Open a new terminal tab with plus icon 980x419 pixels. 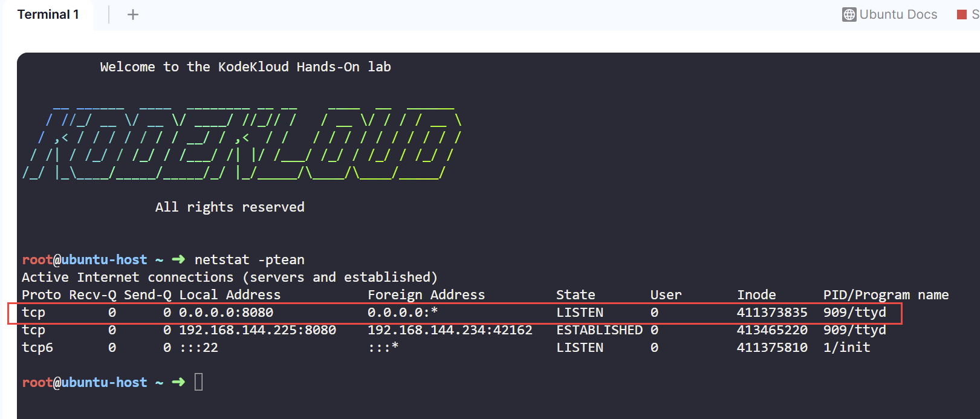pos(133,15)
